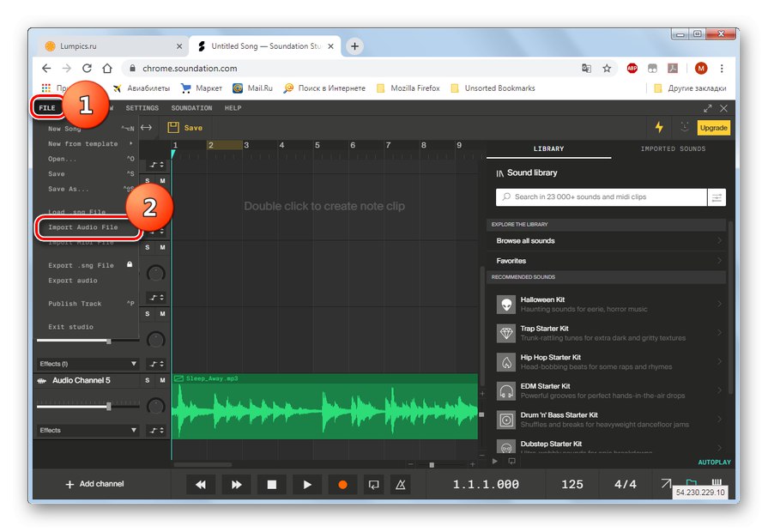Click pan knob of Audio Channel 5
Screen dimensions: 768x532
tap(156, 406)
